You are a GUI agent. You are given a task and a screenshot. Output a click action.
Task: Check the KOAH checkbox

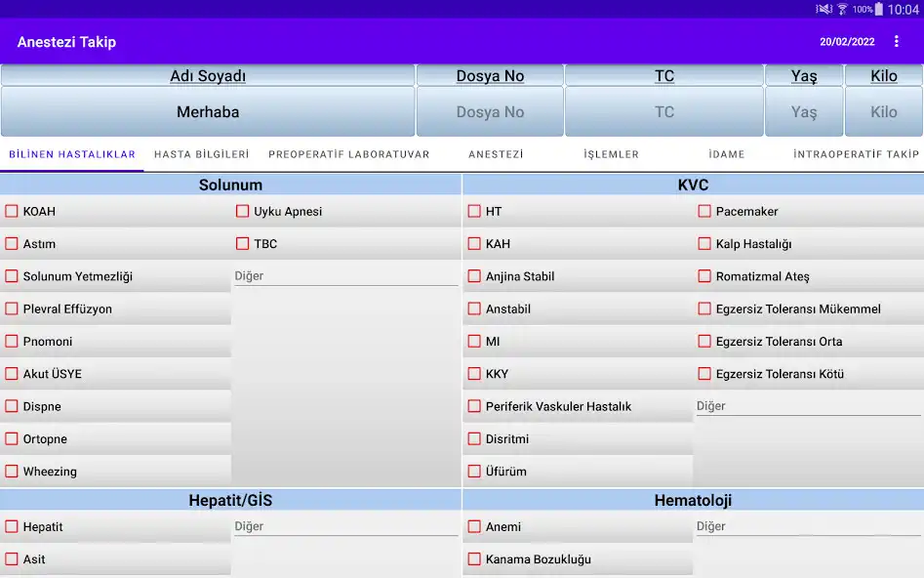point(13,211)
